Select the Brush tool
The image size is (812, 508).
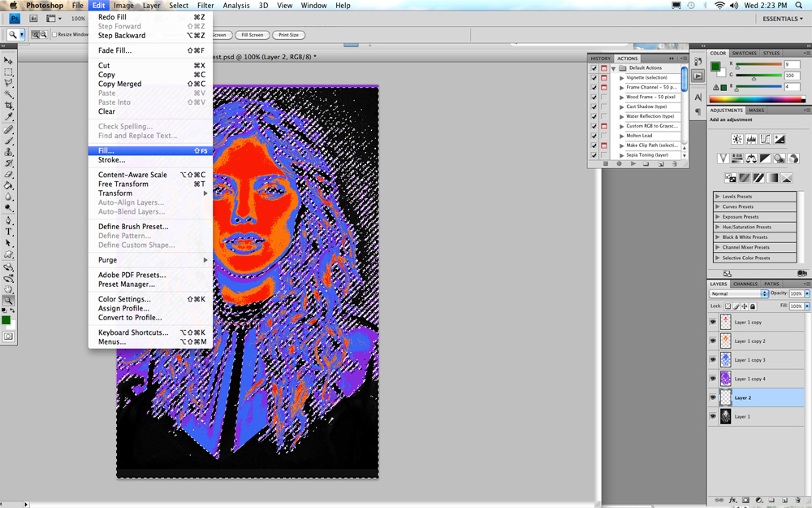point(8,141)
